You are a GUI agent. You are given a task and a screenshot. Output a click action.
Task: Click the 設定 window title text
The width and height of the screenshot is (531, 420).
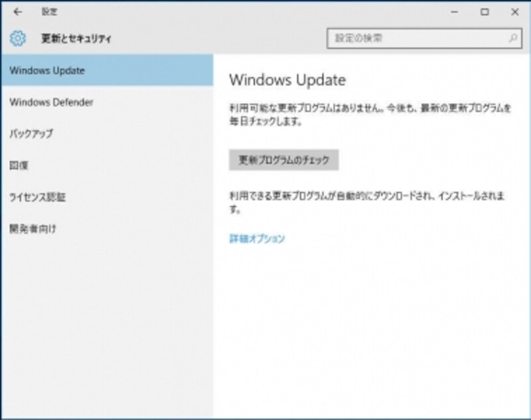[x=49, y=12]
